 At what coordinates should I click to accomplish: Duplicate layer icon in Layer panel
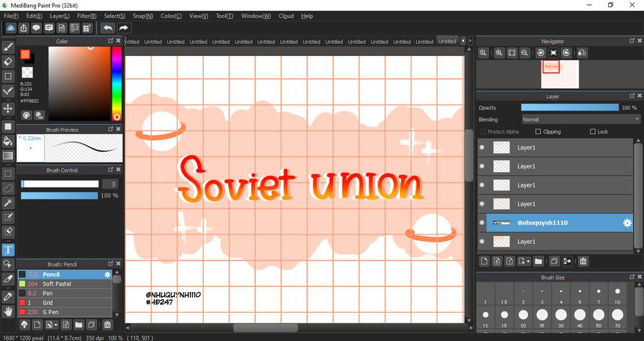coord(554,261)
